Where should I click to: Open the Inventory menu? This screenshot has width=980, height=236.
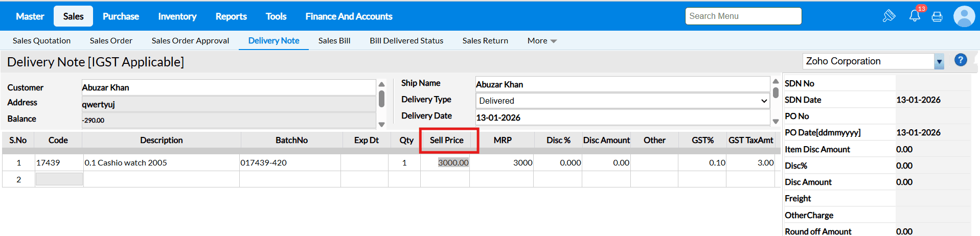click(x=177, y=16)
